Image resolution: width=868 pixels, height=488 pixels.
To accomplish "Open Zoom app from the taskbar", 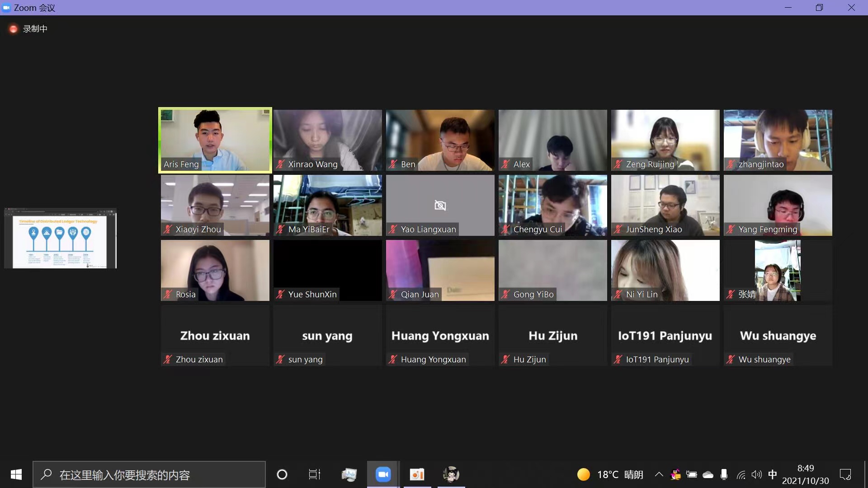I will pyautogui.click(x=383, y=474).
